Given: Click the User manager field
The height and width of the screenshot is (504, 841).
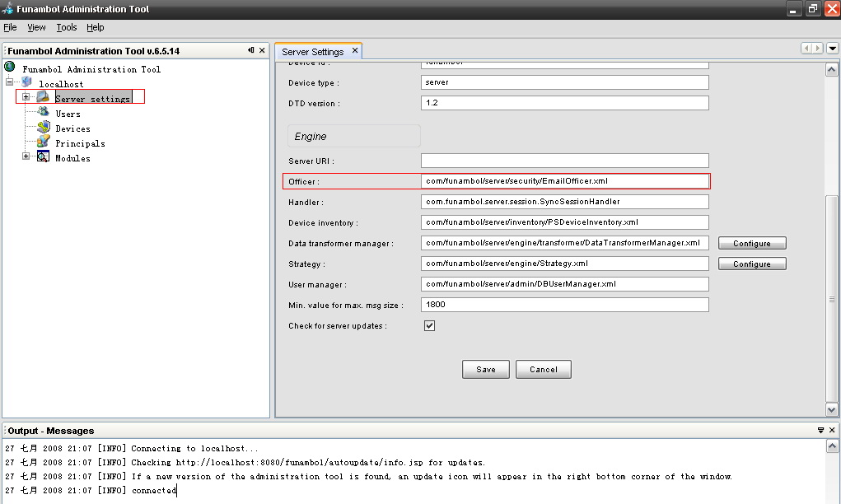Looking at the screenshot, I should (x=565, y=284).
